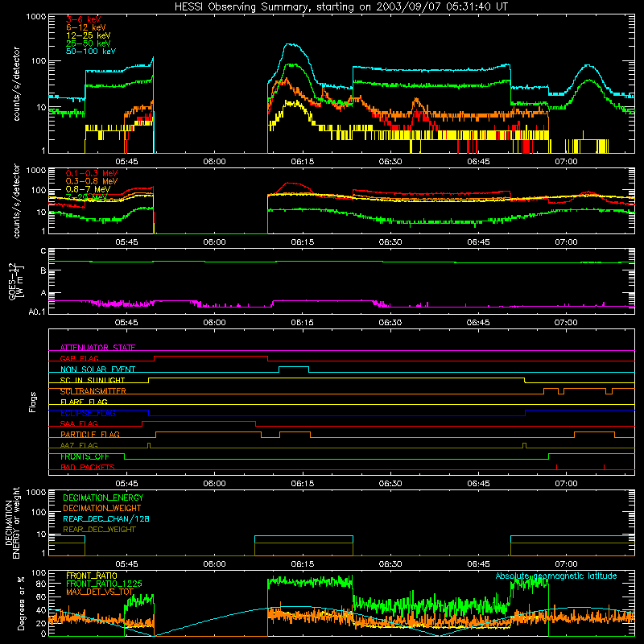Pick the BAD_PACKETS flag label
Screen dimensions: 644x644
(x=88, y=467)
